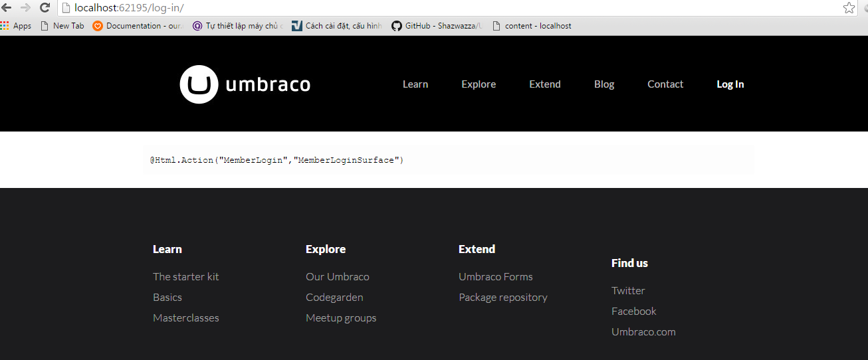The height and width of the screenshot is (360, 868).
Task: Open the content - localhost bookmark
Action: 532,26
